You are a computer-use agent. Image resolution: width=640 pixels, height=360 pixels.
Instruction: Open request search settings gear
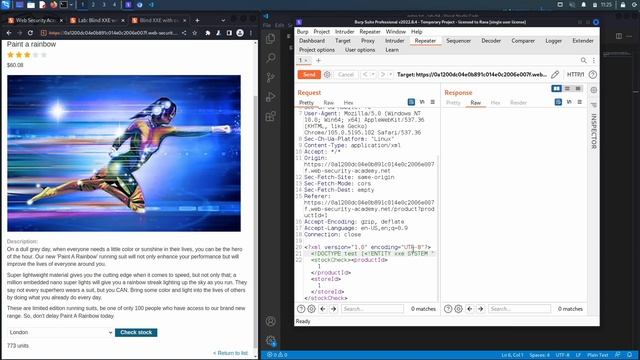(311, 309)
